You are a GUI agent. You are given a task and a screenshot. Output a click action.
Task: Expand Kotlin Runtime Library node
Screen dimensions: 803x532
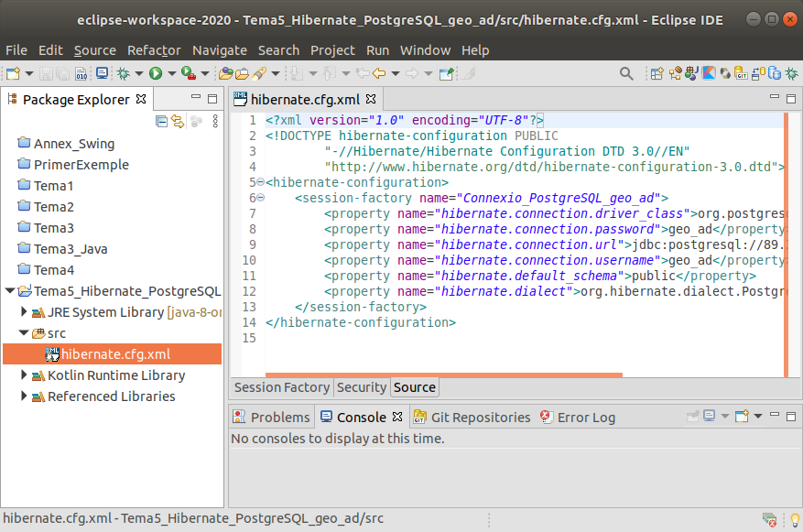(x=24, y=375)
